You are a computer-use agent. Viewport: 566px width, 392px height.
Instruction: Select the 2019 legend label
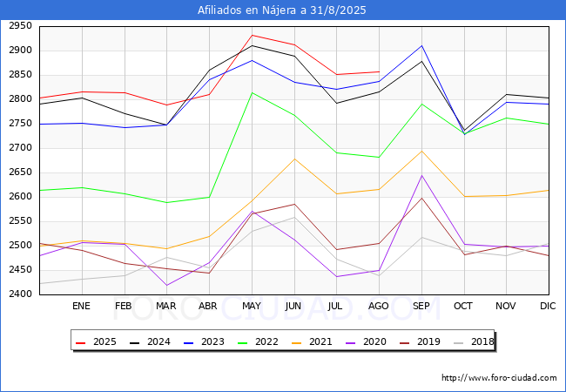coord(428,342)
